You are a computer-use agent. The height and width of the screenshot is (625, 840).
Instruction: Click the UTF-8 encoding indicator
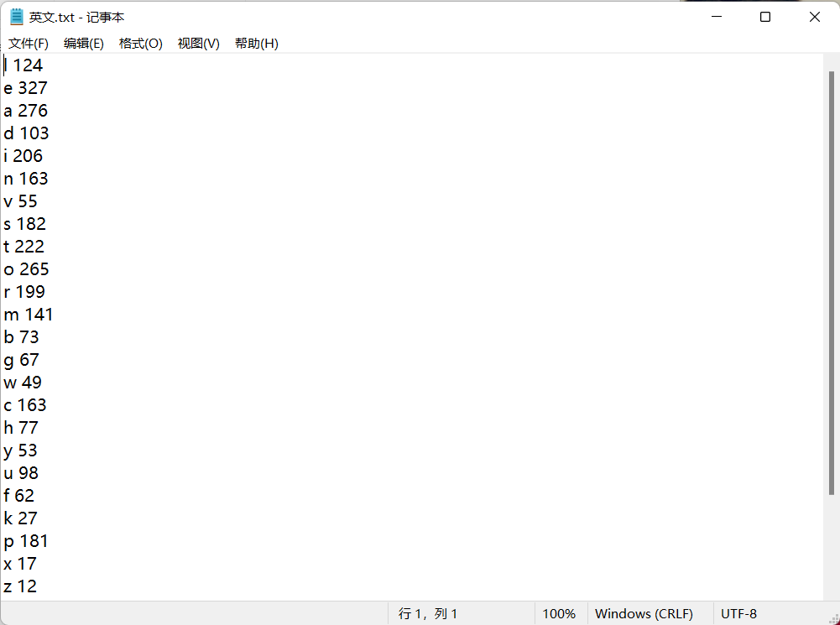coord(738,613)
